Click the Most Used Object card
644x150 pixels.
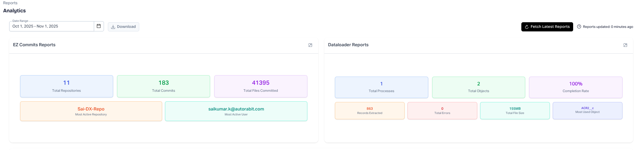click(587, 110)
